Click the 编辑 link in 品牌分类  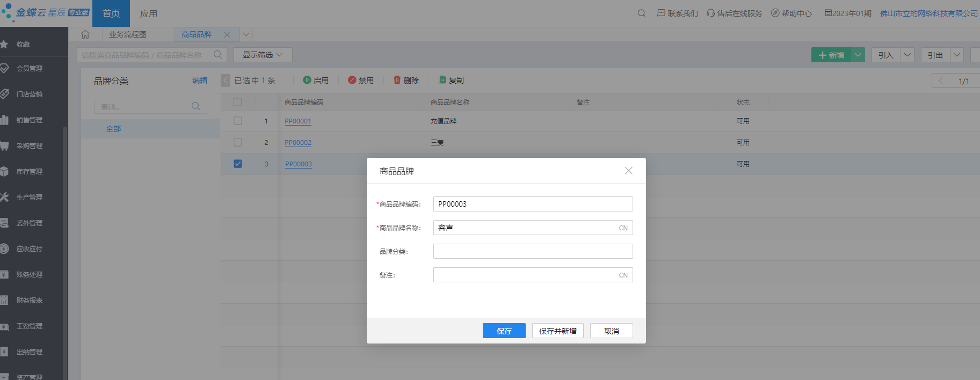point(200,81)
